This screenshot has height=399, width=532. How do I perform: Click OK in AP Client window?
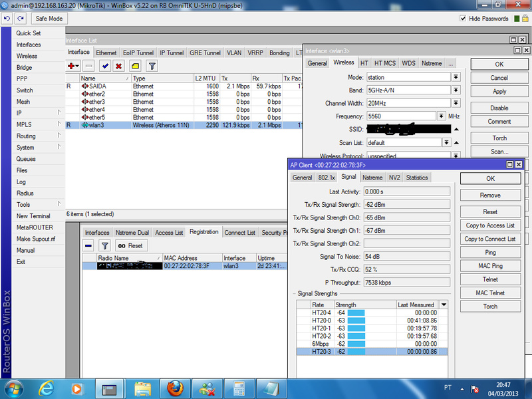pos(490,178)
